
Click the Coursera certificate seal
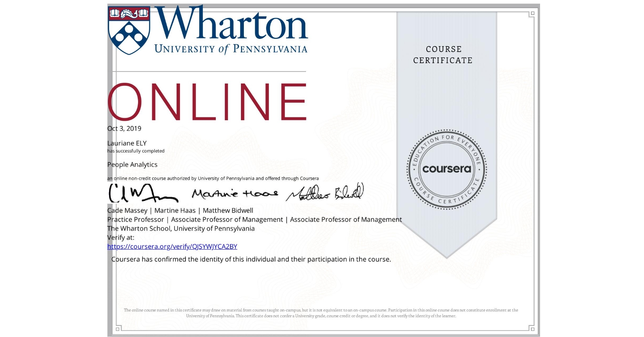(x=447, y=169)
